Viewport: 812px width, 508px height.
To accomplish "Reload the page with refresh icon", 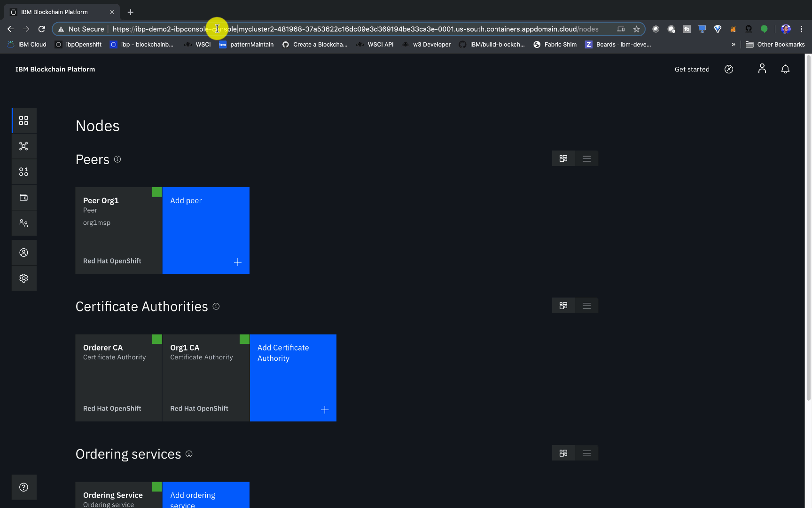I will (41, 29).
